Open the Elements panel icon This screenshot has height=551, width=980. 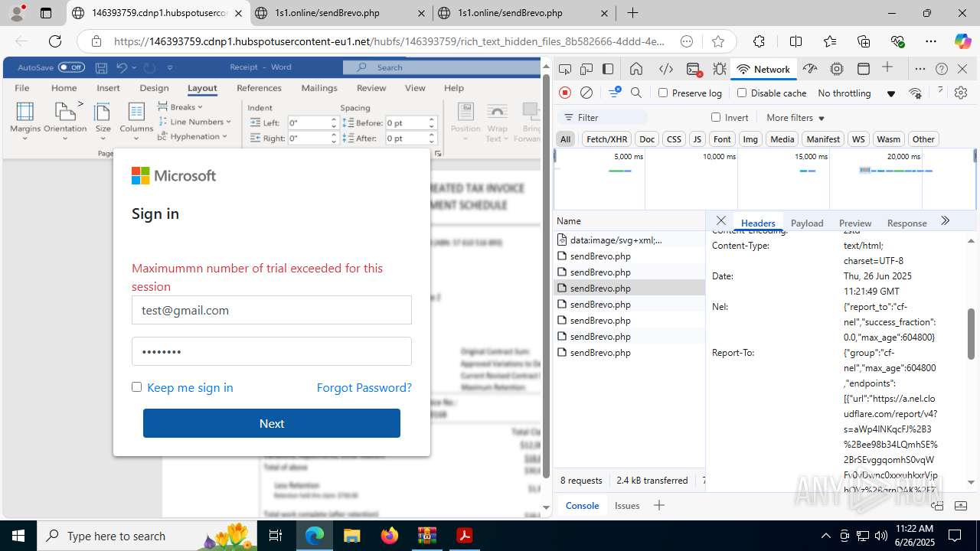pos(666,69)
